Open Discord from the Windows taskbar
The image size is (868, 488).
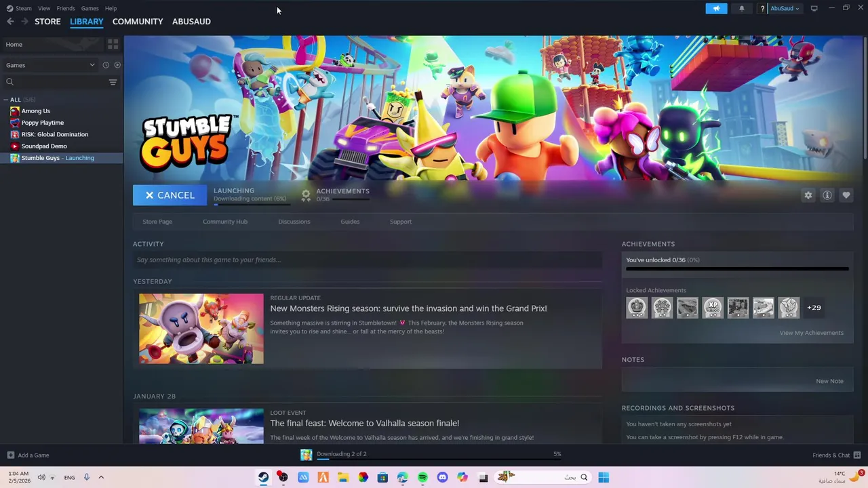tap(443, 477)
